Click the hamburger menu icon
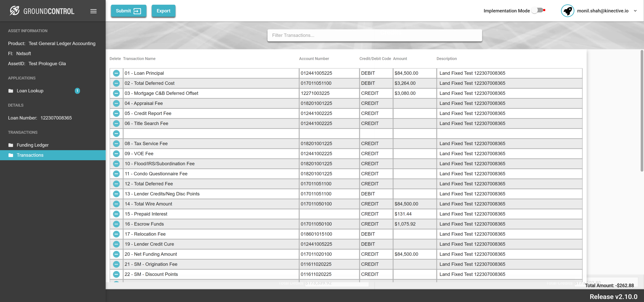Screen dimensions: 644x302 coord(93,11)
